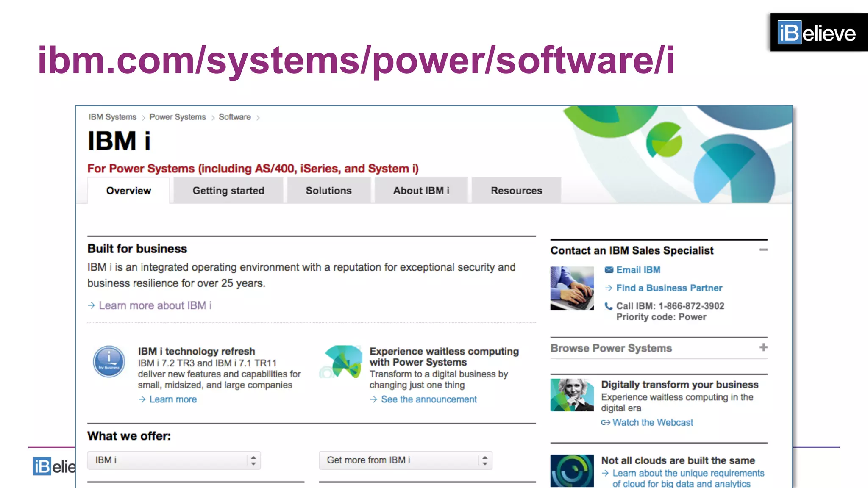
Task: Click the IBM i for Business round icon
Action: [109, 361]
